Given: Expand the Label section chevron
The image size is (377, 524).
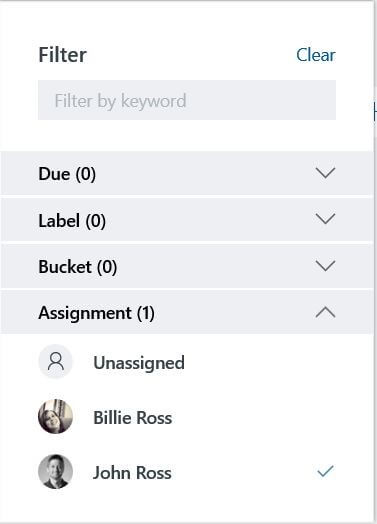Looking at the screenshot, I should point(325,219).
